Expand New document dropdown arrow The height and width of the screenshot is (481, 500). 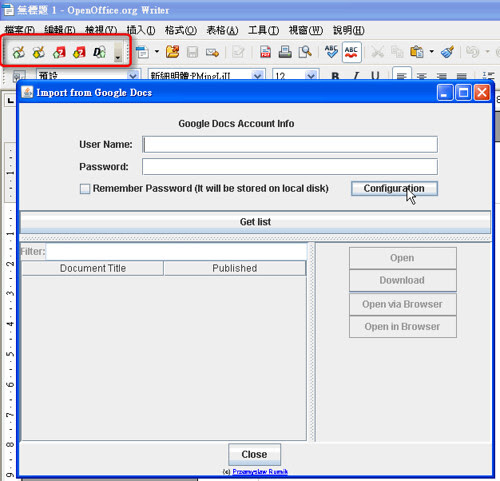click(157, 52)
